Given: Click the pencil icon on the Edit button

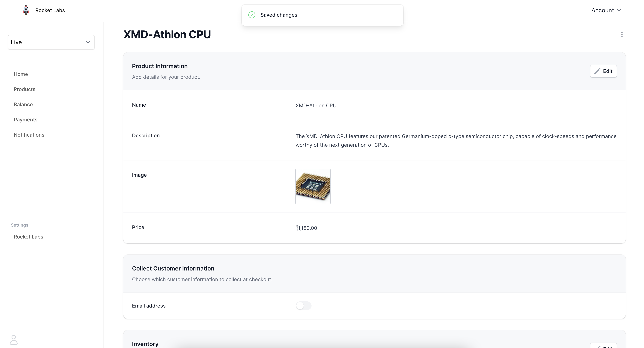Looking at the screenshot, I should (x=597, y=71).
